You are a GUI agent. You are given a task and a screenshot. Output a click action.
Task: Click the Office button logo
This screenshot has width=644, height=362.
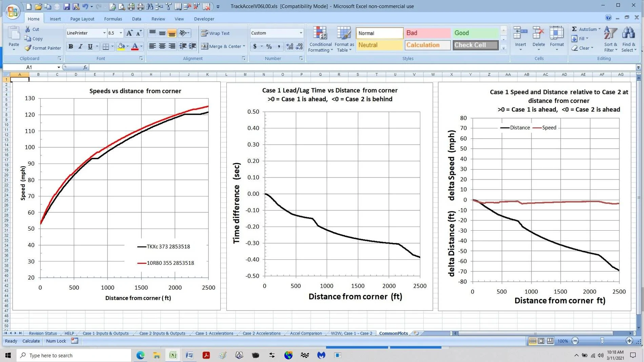13,11
